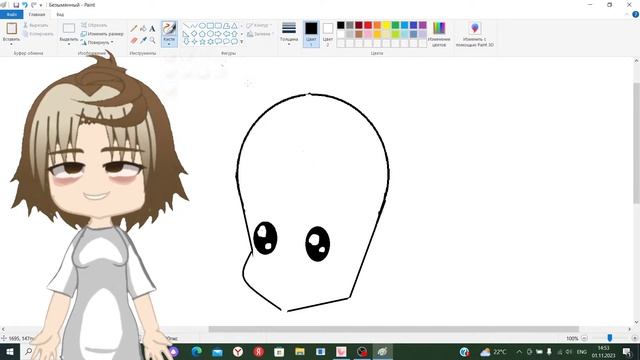Image resolution: width=640 pixels, height=360 pixels.
Task: Pick the straight line shape
Action: [x=186, y=26]
